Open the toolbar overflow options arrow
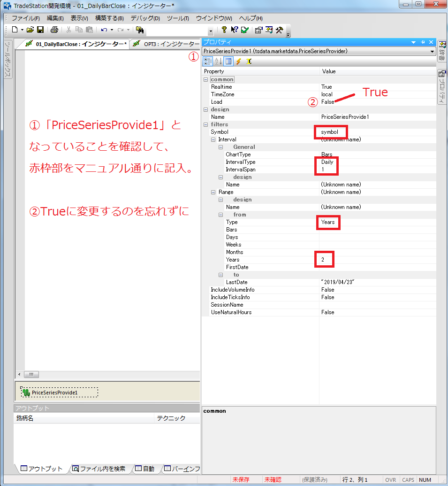Image resolution: width=448 pixels, height=486 pixels. [288, 35]
